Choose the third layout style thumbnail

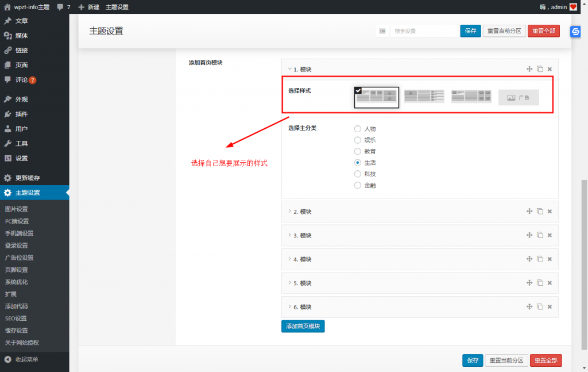471,96
